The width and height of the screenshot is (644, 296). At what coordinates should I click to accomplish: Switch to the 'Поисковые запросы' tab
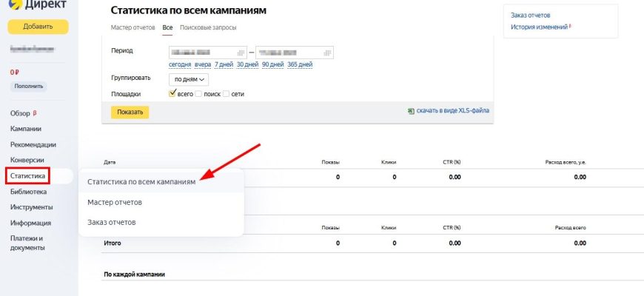click(208, 27)
